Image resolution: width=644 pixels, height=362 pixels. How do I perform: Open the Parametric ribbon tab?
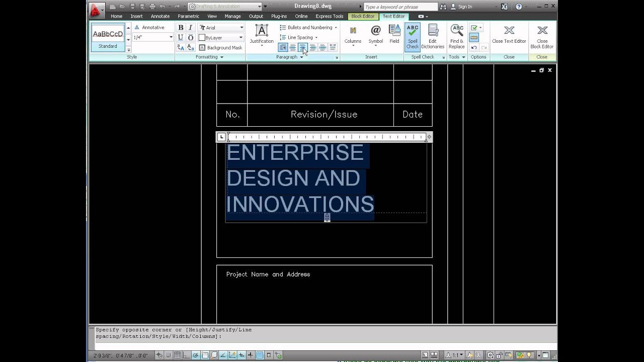[x=188, y=17]
